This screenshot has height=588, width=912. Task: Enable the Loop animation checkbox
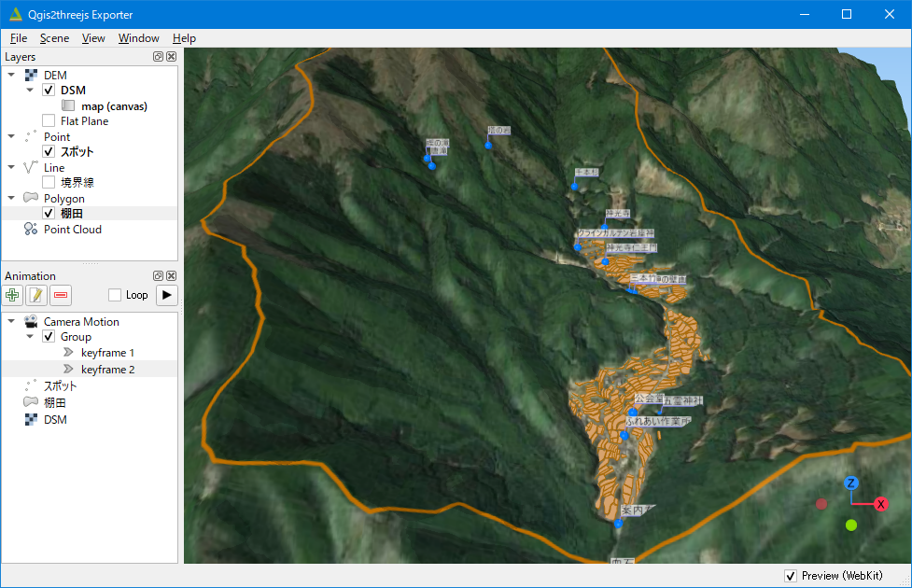pos(115,295)
